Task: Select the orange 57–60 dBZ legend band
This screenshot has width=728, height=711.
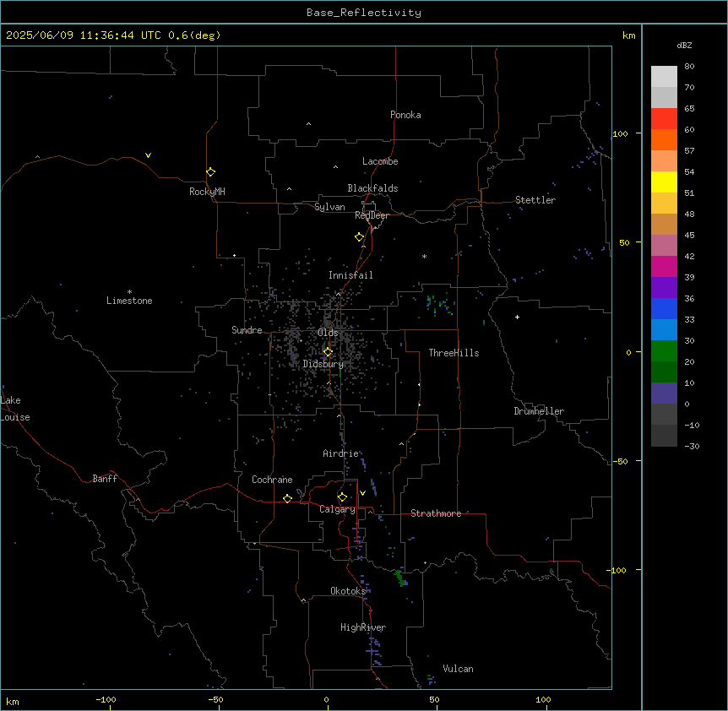Action: 664,139
